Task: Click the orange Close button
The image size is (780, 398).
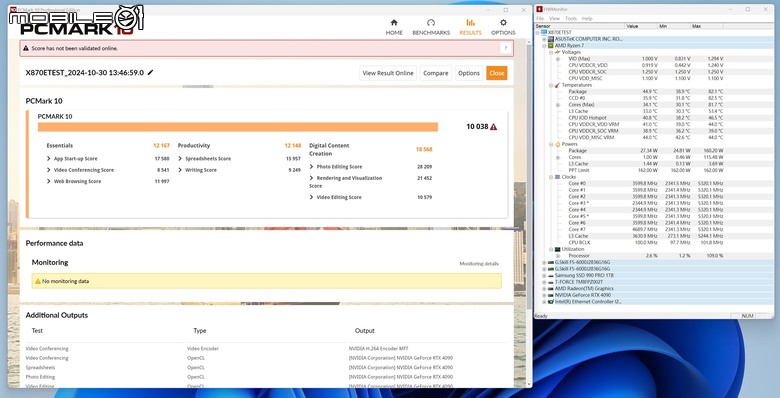Action: [496, 73]
